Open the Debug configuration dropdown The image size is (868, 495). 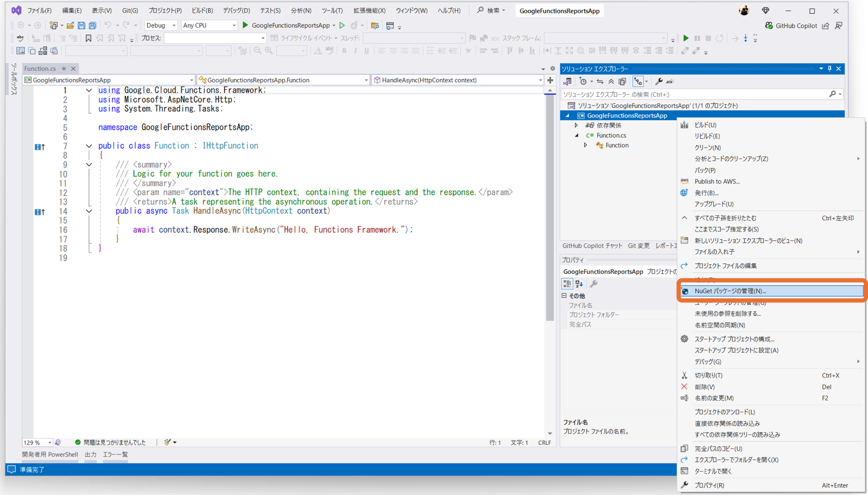(161, 26)
